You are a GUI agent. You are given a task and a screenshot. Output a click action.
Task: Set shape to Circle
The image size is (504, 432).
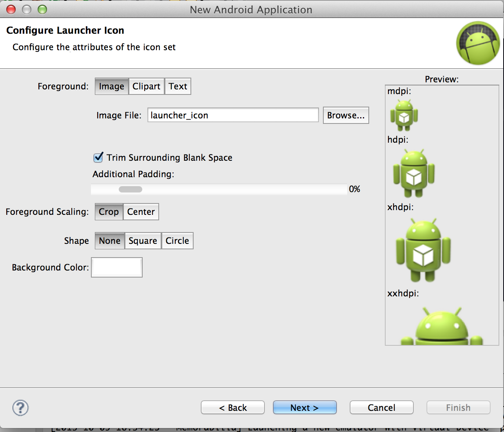pyautogui.click(x=178, y=241)
